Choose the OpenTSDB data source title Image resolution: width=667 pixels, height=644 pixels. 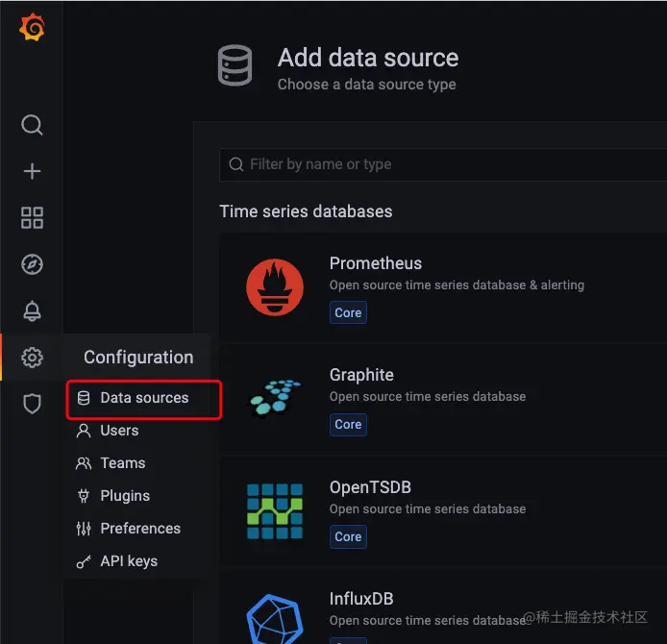[x=370, y=487]
